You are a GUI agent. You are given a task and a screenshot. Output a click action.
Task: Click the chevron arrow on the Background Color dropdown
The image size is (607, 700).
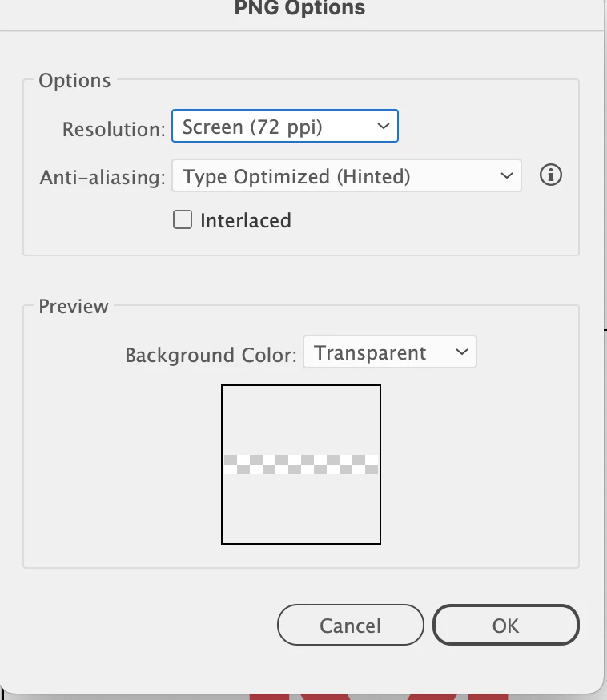pos(460,352)
